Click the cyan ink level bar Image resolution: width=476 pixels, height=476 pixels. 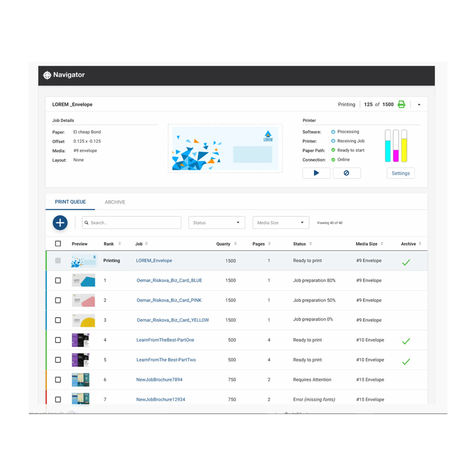coord(388,146)
